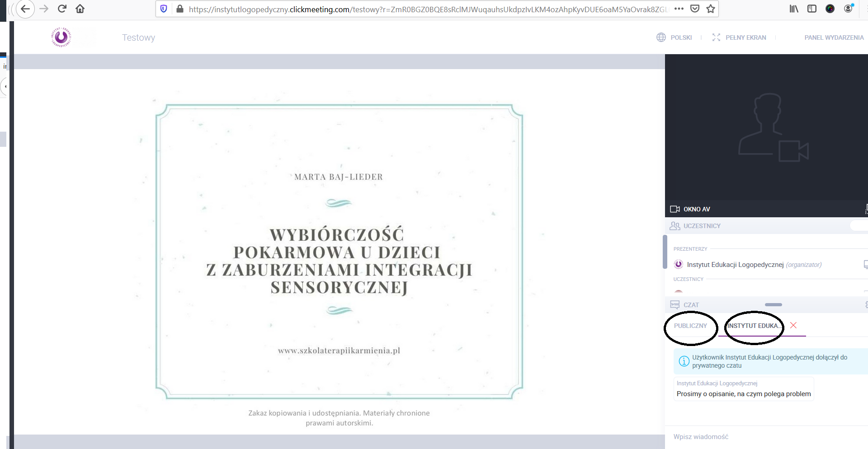Reload the current page
This screenshot has width=868, height=449.
(x=62, y=9)
